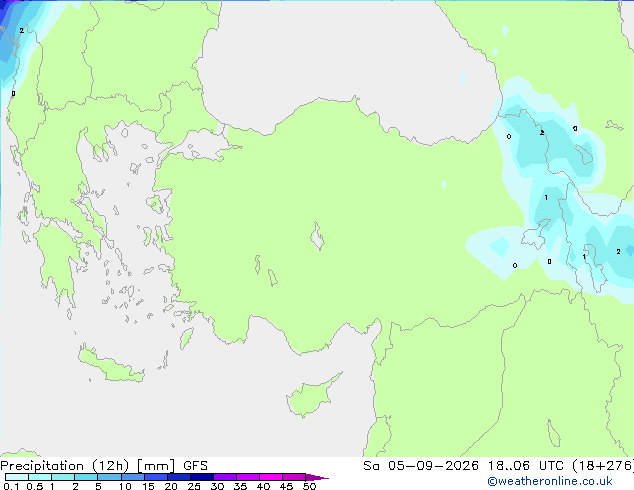Click the '0.5' legend scale label
Image resolution: width=634 pixels, height=490 pixels.
35,486
